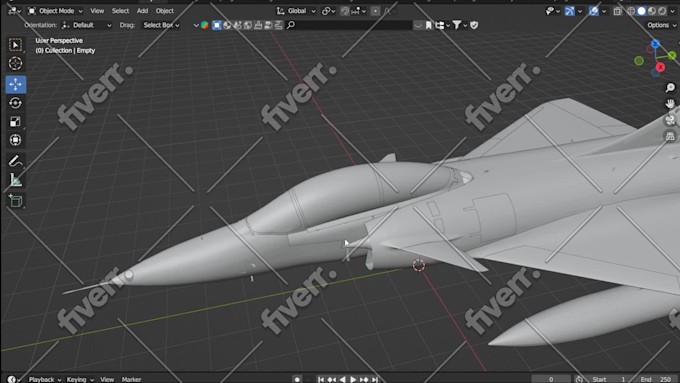
Task: Toggle auto keying record button in timeline
Action: click(297, 380)
